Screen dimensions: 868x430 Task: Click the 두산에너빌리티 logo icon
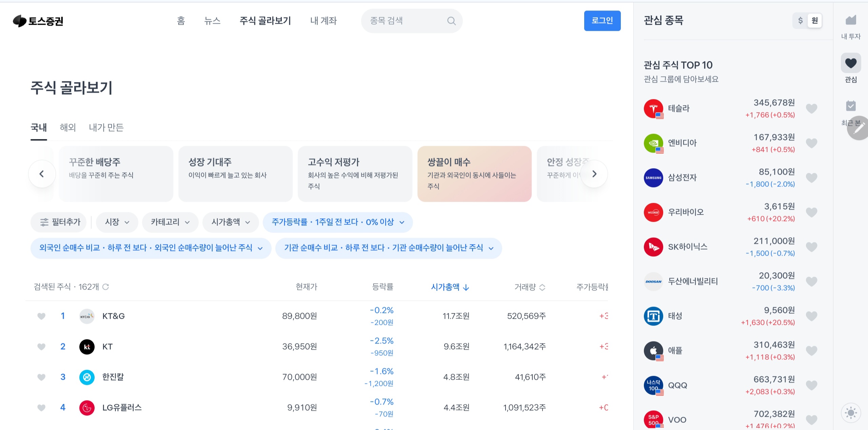tap(653, 282)
